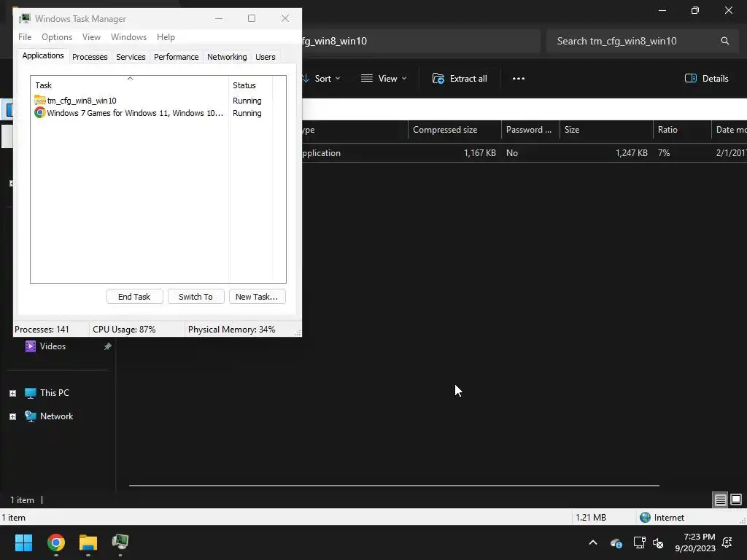Open the notifications bell icon

coord(727,542)
